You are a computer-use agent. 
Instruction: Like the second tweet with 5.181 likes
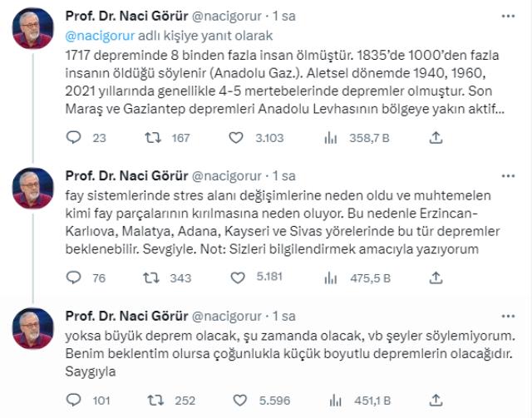tap(235, 278)
